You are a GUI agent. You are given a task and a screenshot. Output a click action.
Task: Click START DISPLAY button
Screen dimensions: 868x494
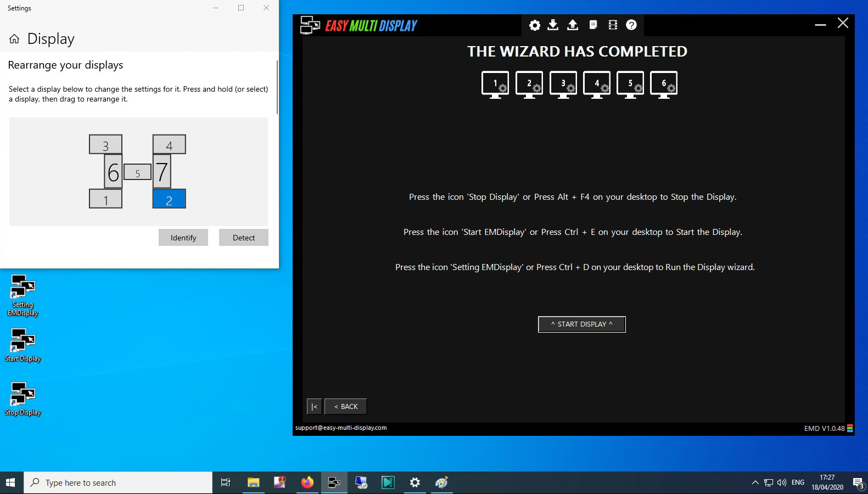click(x=581, y=324)
